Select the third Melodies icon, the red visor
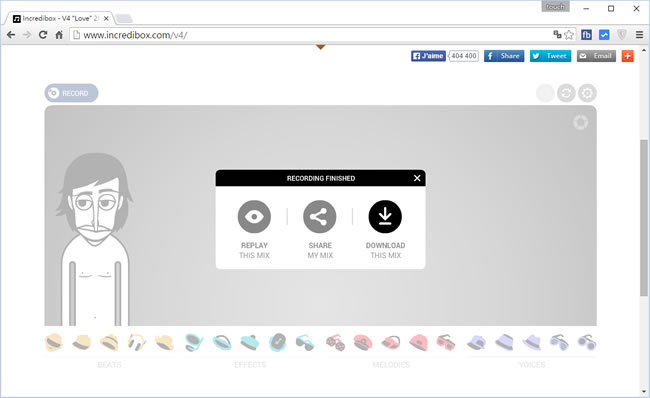Viewport: 650px width, 398px height. point(390,342)
